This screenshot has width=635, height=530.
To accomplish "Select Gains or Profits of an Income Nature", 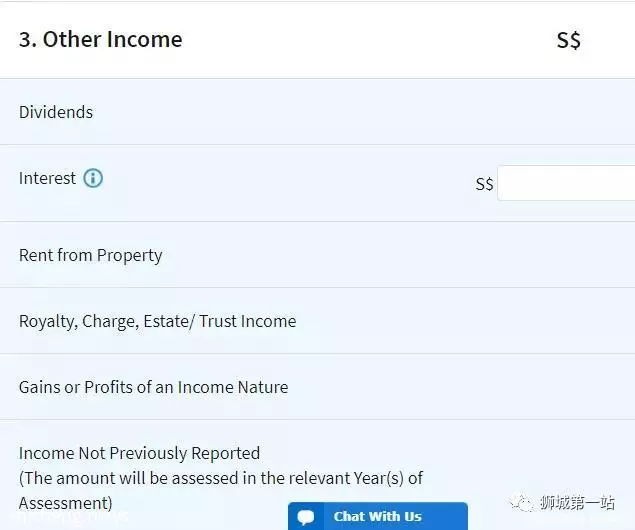I will (x=318, y=387).
